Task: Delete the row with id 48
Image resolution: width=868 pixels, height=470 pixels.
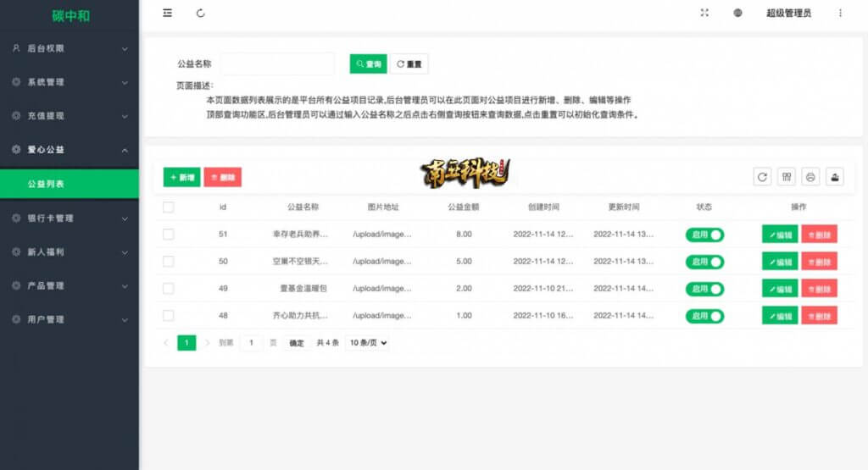Action: (x=820, y=316)
